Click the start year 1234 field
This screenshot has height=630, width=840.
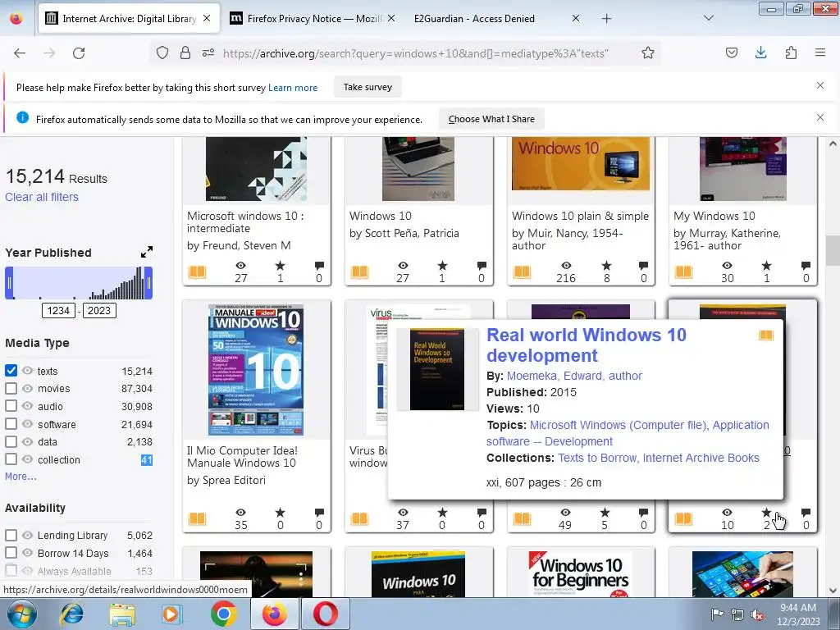[x=58, y=311]
